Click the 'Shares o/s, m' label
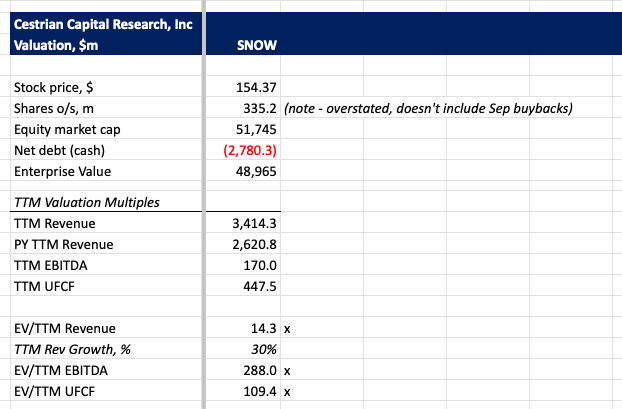622x409 pixels. tap(54, 108)
